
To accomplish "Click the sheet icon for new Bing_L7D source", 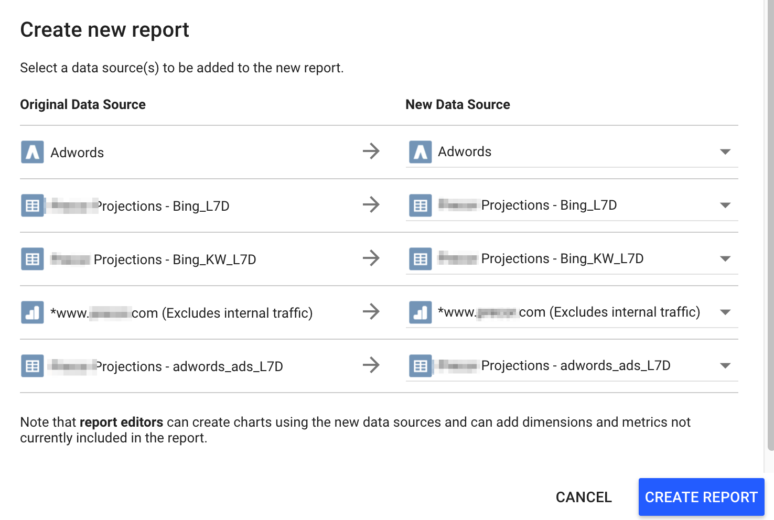I will coord(420,205).
